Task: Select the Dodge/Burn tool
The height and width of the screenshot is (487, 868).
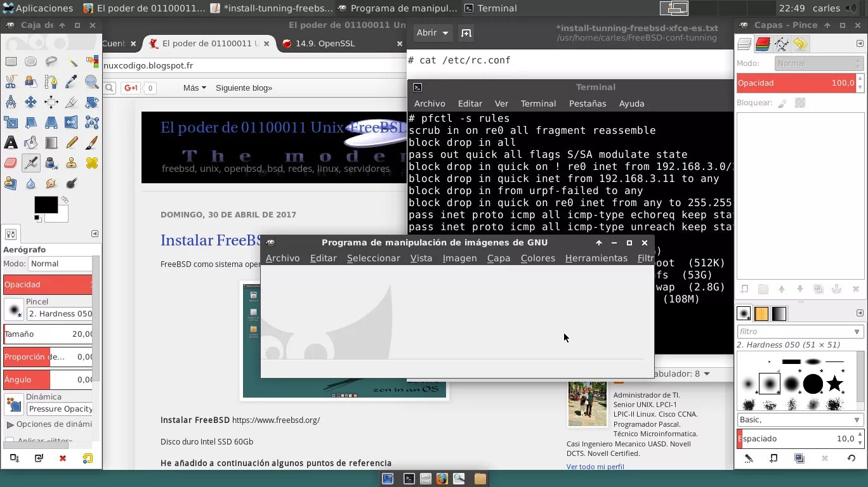Action: (72, 183)
